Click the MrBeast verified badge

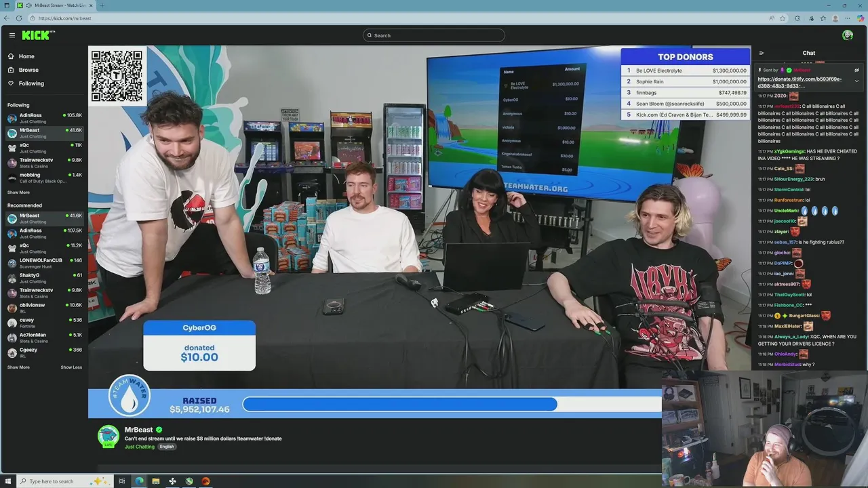click(159, 430)
